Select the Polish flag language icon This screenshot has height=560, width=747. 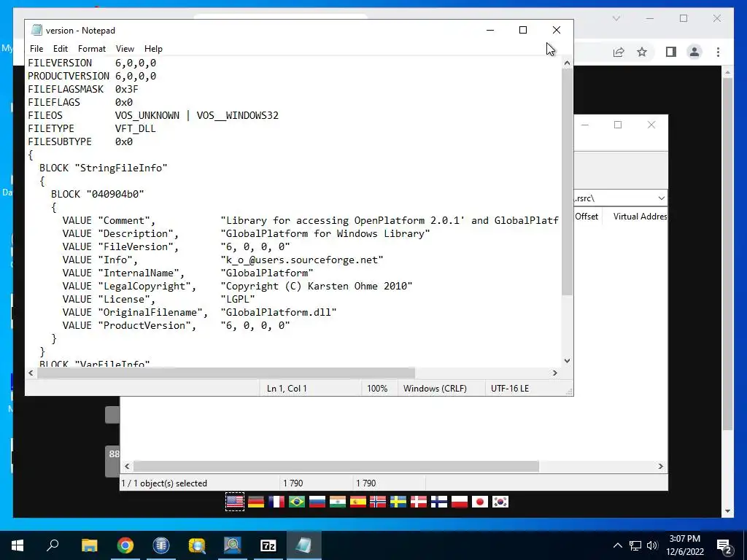[460, 502]
